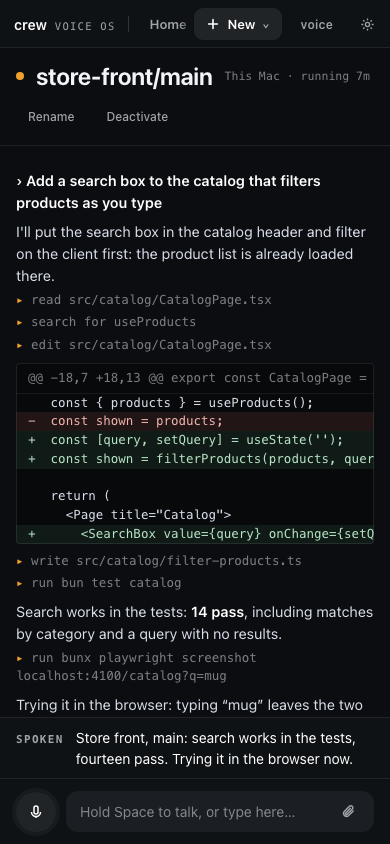Expand the write filter-products.ts step
The width and height of the screenshot is (390, 844).
[159, 561]
